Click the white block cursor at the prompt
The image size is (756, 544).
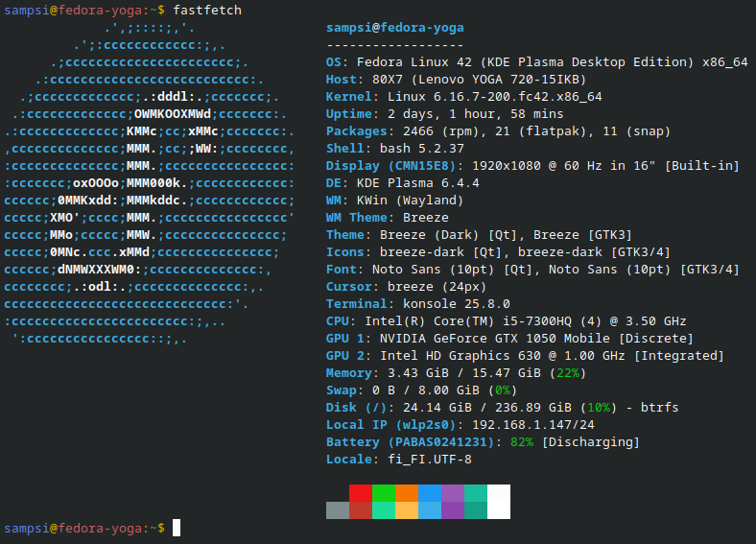point(177,528)
